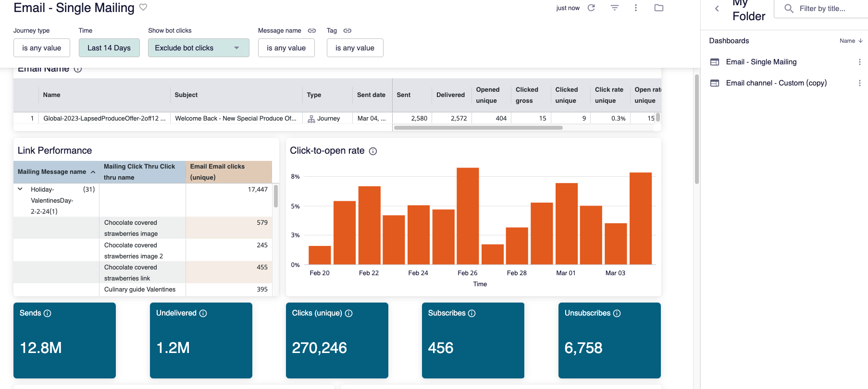Open Email channel - Custom (copy) dashboard

coord(776,83)
